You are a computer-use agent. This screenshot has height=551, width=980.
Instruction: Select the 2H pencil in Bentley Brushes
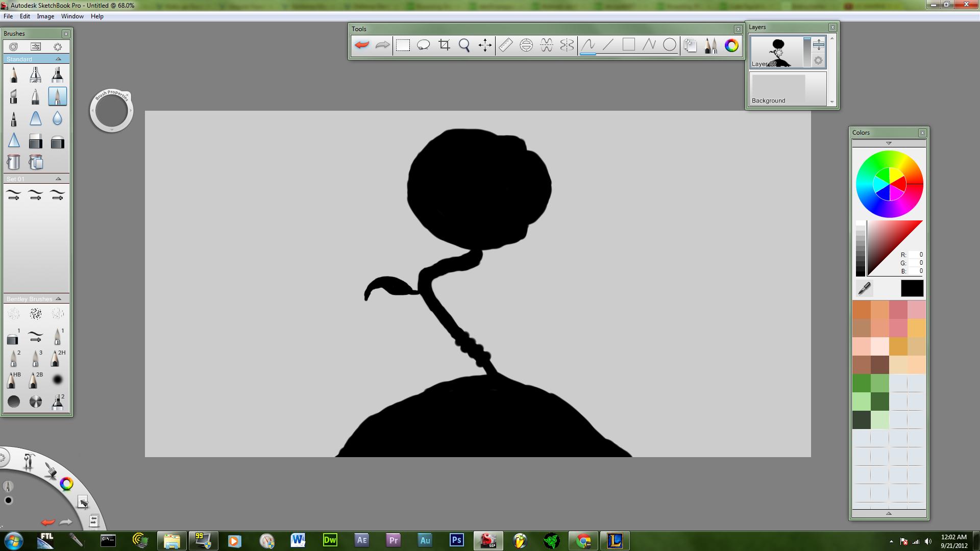coord(57,358)
